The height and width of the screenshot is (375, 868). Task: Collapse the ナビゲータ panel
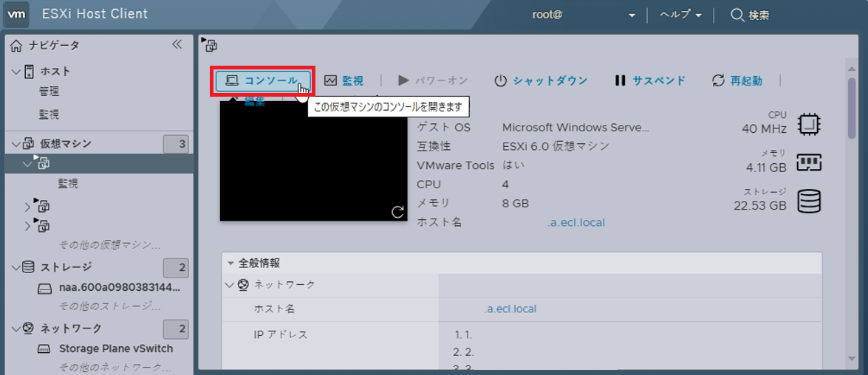(177, 44)
